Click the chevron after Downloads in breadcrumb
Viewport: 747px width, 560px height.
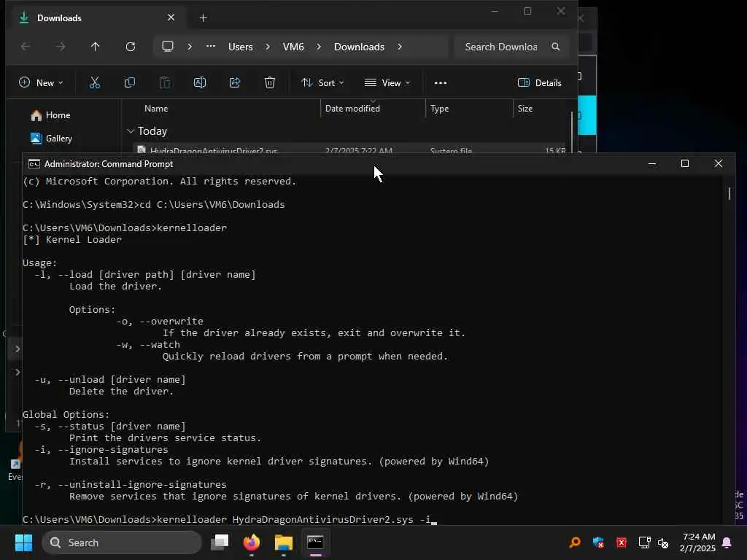(x=399, y=47)
